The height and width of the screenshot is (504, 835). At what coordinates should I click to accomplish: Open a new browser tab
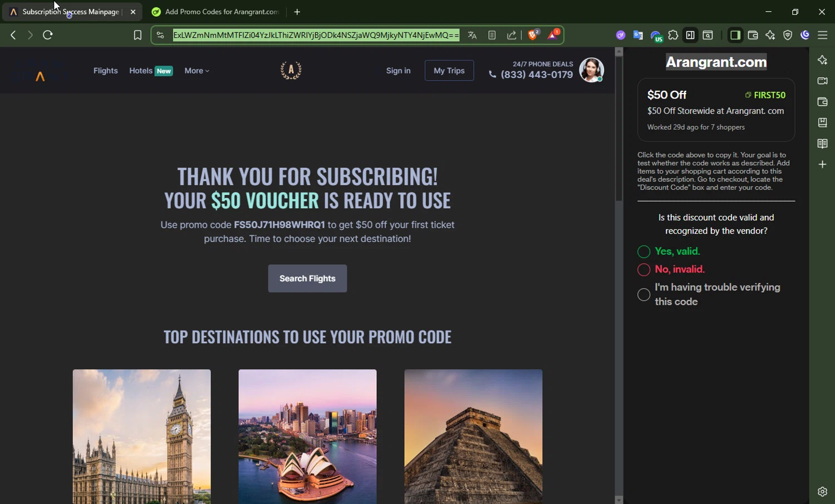pyautogui.click(x=297, y=12)
